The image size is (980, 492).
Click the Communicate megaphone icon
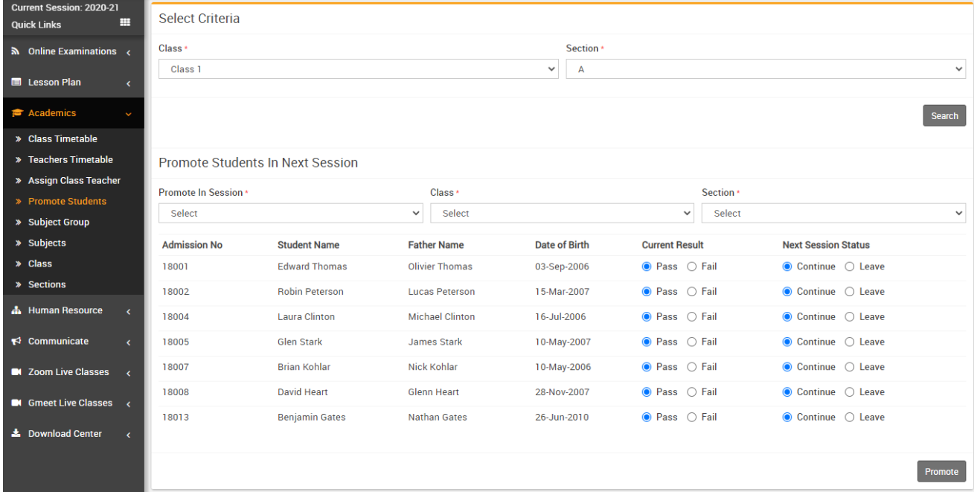coord(16,342)
